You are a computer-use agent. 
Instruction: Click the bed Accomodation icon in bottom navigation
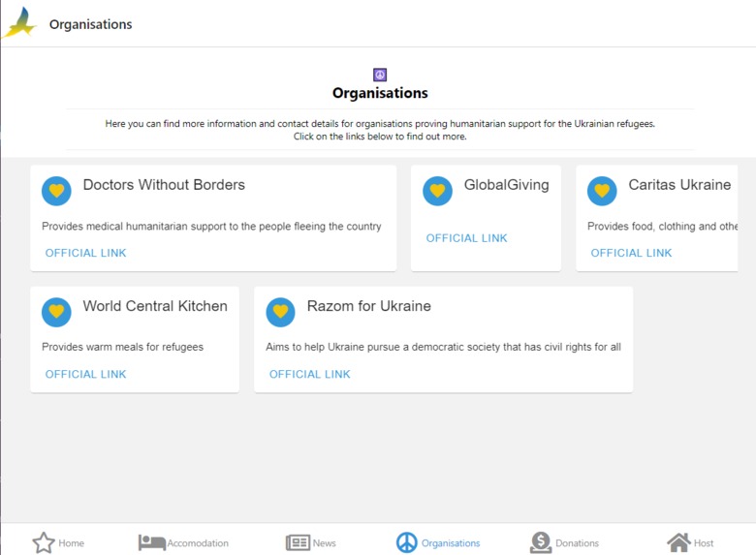click(152, 542)
